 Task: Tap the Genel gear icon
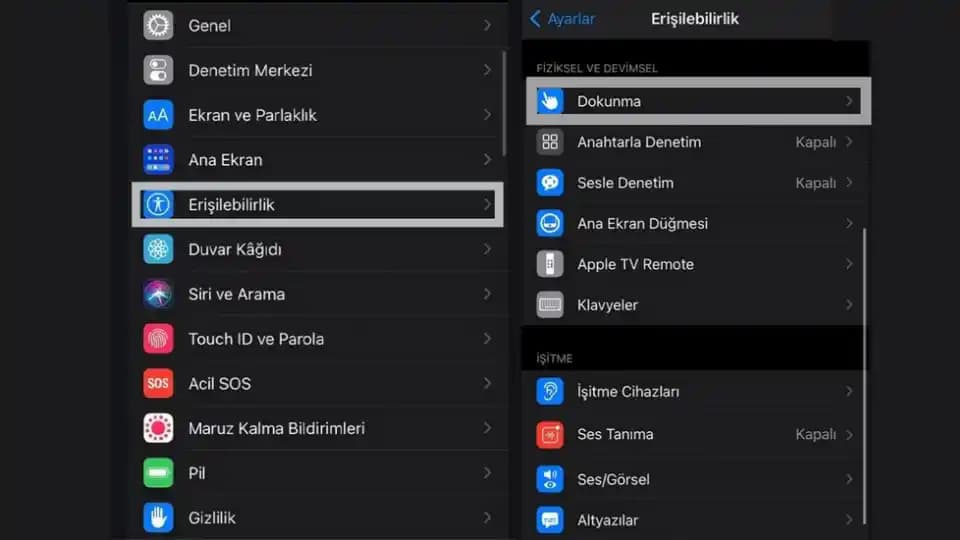coord(158,26)
